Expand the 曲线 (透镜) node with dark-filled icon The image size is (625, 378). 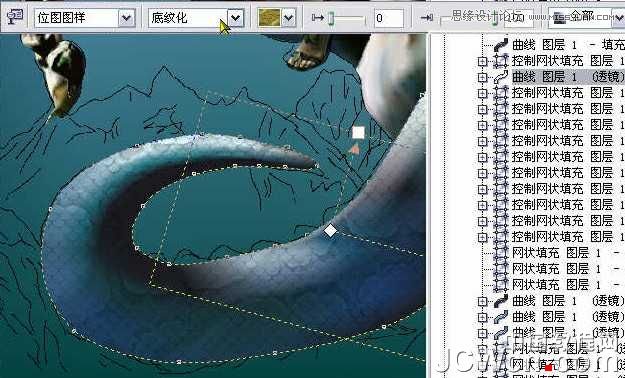coord(482,301)
